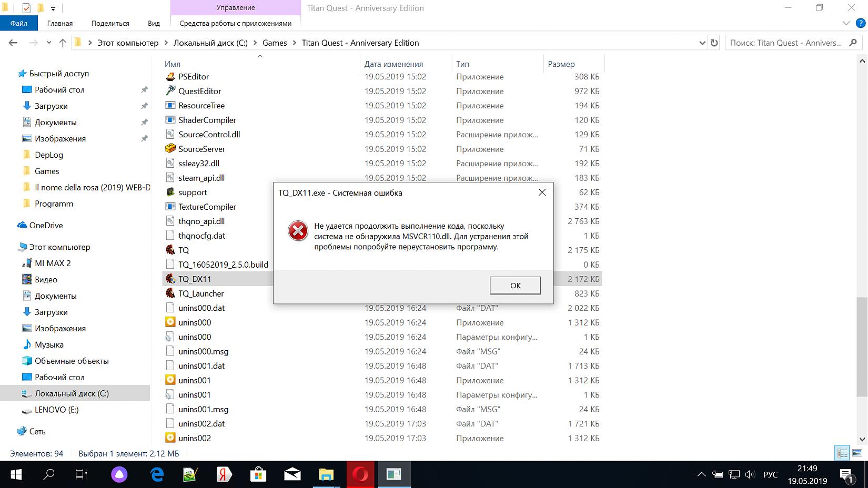Screen dimensions: 868x488
Task: Open the recent locations dropdown arrow
Action: [x=49, y=43]
